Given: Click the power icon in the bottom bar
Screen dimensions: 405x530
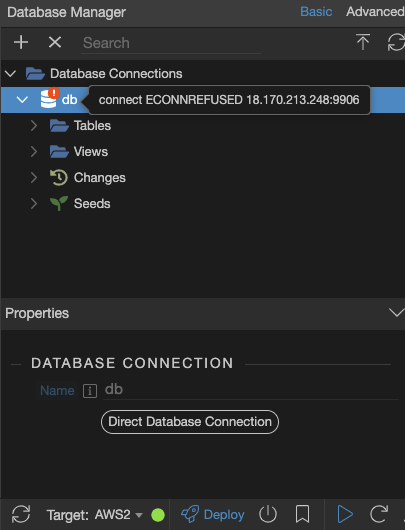Looking at the screenshot, I should (x=268, y=514).
